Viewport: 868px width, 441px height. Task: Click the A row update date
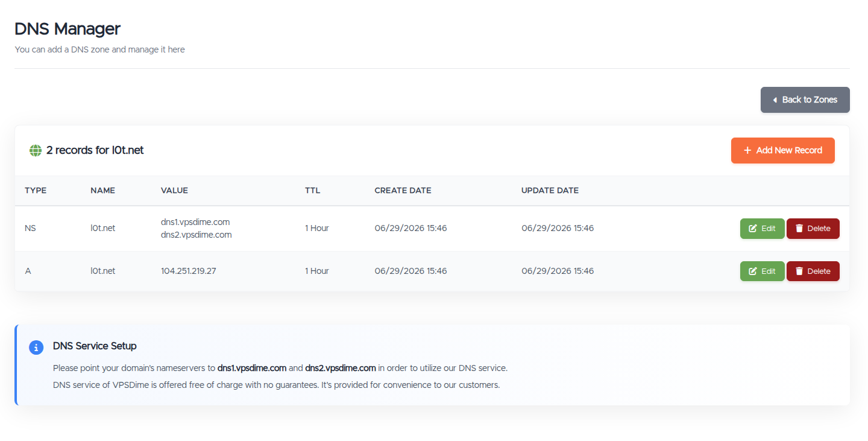click(x=558, y=271)
